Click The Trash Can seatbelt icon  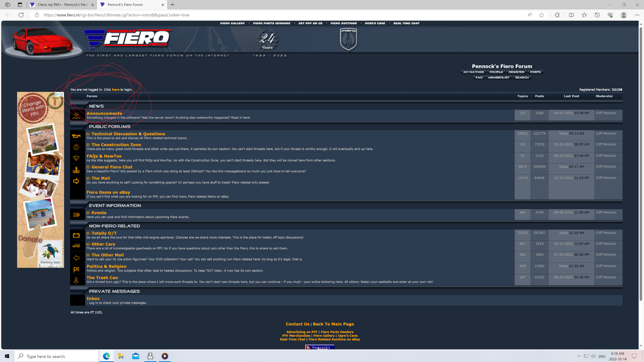[76, 280]
